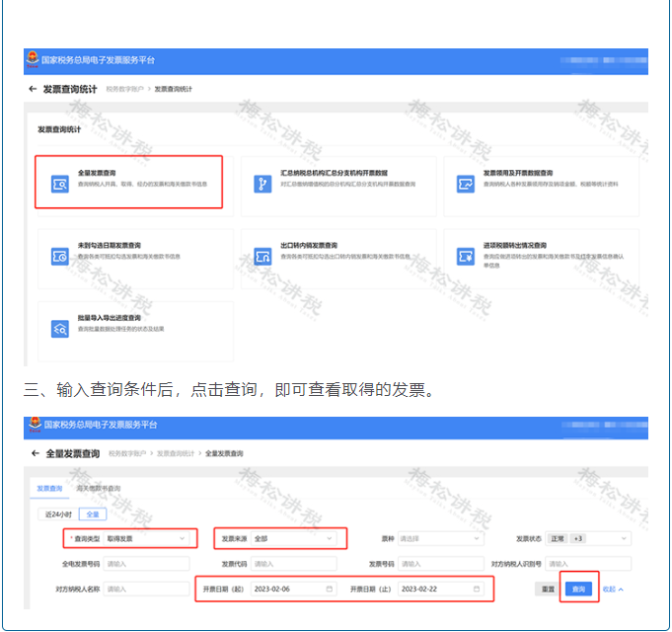Open calendar icon for 开票日期（止）
Screen dimensions: 672x632
pyautogui.click(x=477, y=589)
